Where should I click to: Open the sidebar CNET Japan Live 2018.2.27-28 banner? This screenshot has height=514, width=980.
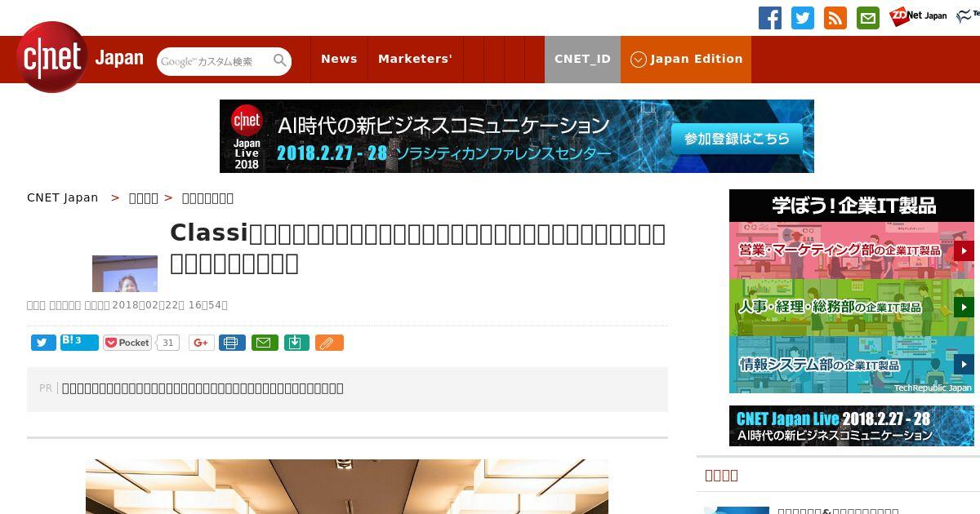(852, 426)
